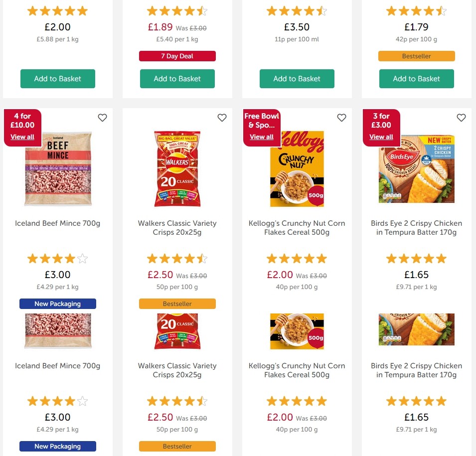Image resolution: width=476 pixels, height=456 pixels.
Task: Click the New Packaging badge below Beef Mince
Action: [57, 304]
